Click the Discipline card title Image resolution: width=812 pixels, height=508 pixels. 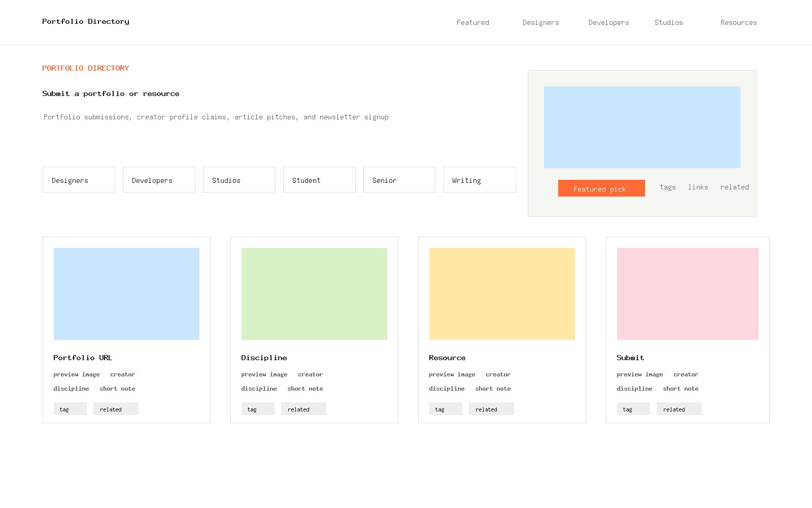264,358
